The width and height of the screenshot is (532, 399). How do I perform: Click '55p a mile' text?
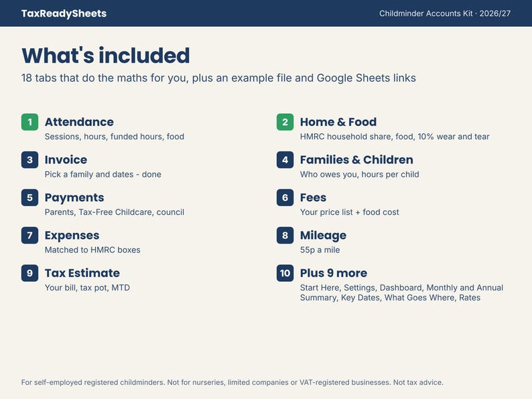(320, 250)
